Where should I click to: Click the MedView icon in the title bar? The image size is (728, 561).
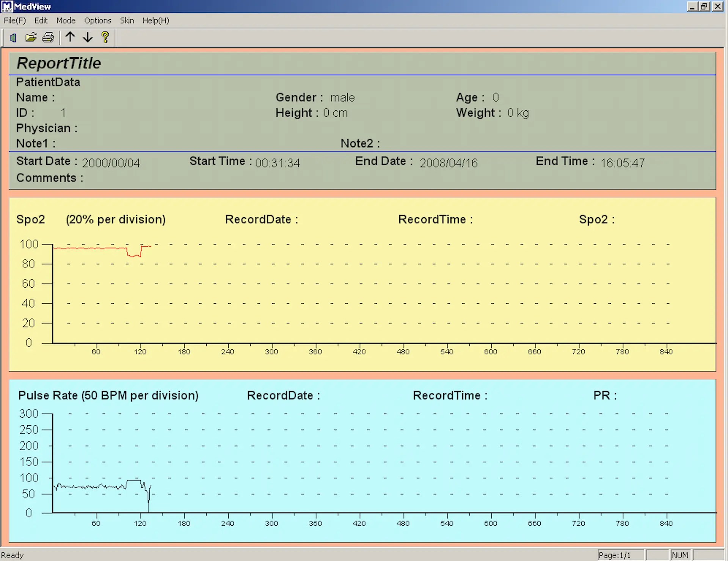[6, 6]
